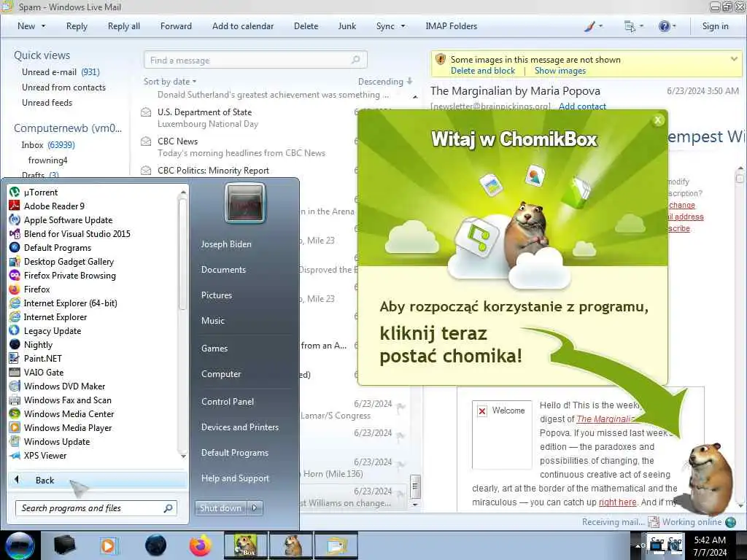Expand the New message dropdown arrow
The image size is (747, 560).
[x=43, y=26]
